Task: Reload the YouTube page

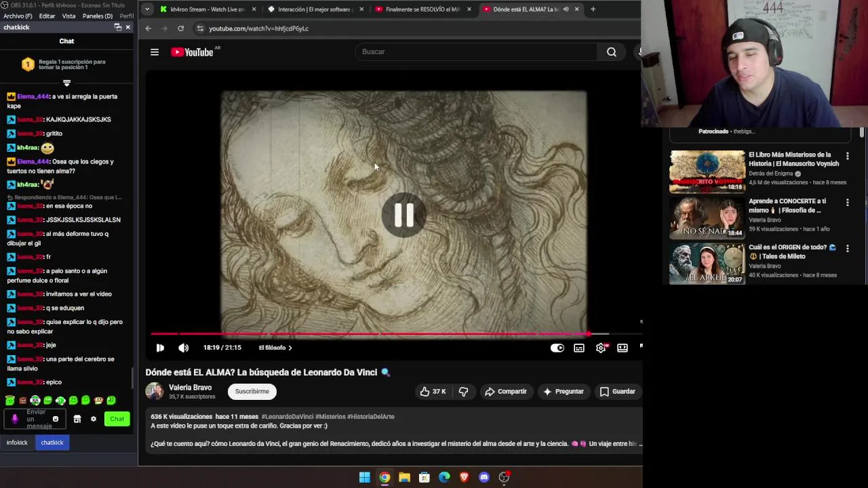Action: (180, 28)
